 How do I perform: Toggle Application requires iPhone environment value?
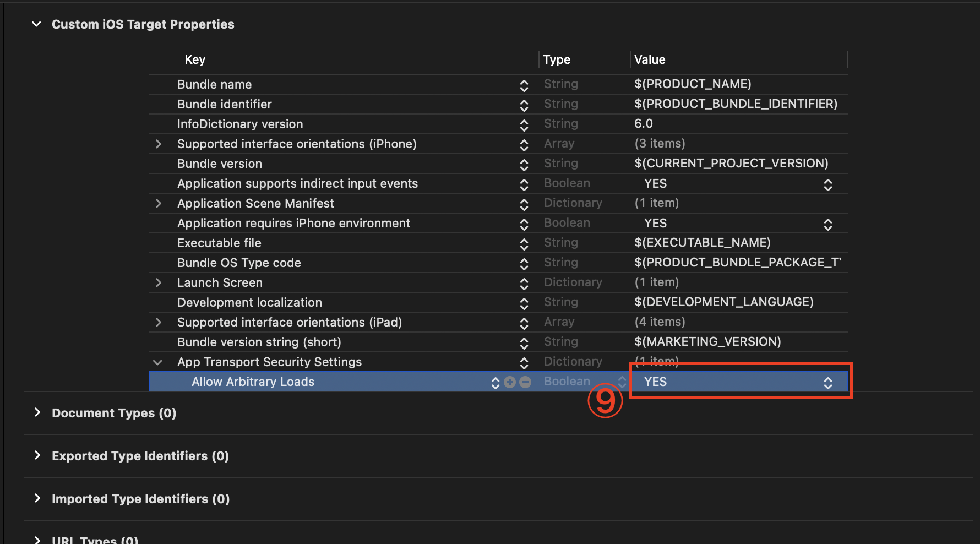[x=827, y=224]
